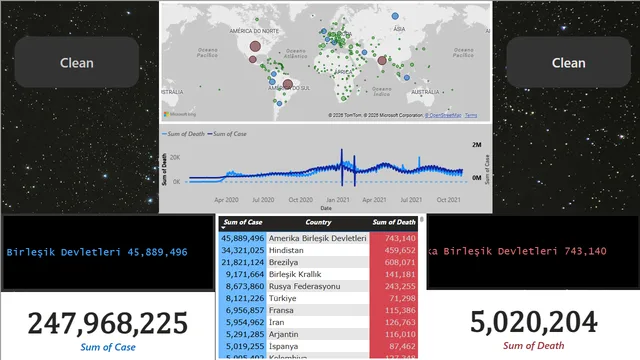Open the OpenStreetMap link on map
The image size is (640, 360).
point(443,116)
